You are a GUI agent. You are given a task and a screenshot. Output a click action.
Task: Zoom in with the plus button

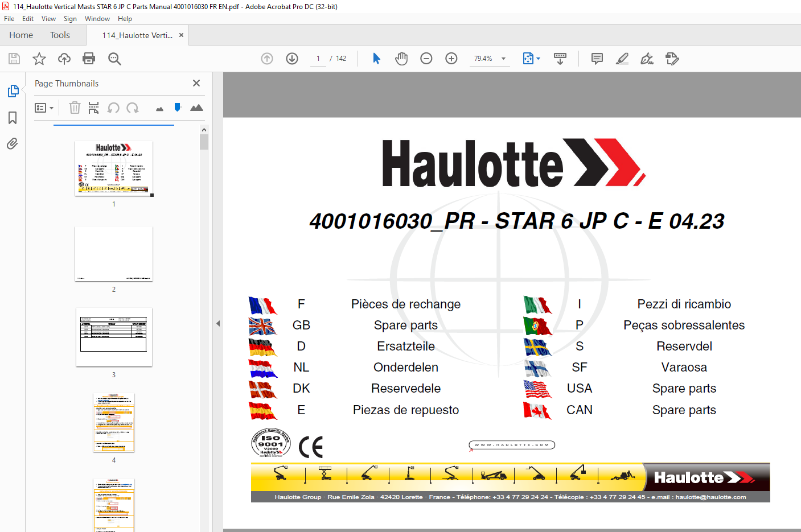(451, 59)
